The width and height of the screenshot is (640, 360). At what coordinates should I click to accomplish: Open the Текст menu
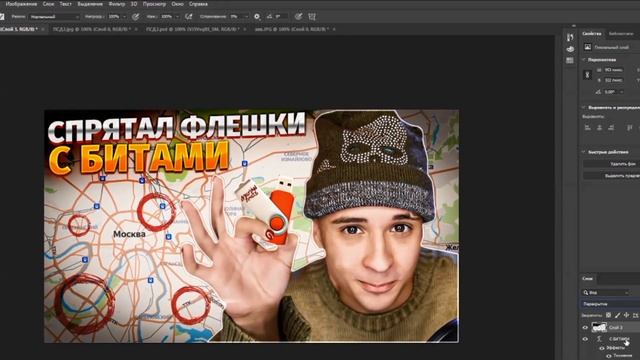pyautogui.click(x=66, y=4)
